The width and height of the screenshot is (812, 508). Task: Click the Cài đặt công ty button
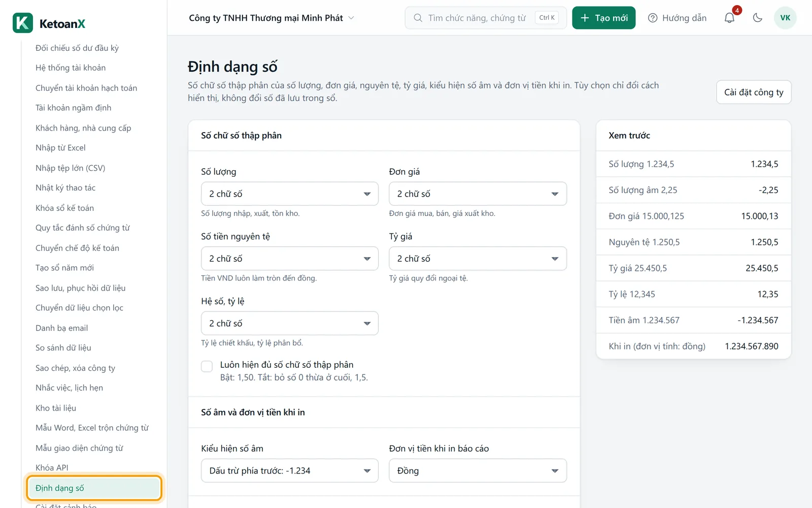tap(754, 92)
